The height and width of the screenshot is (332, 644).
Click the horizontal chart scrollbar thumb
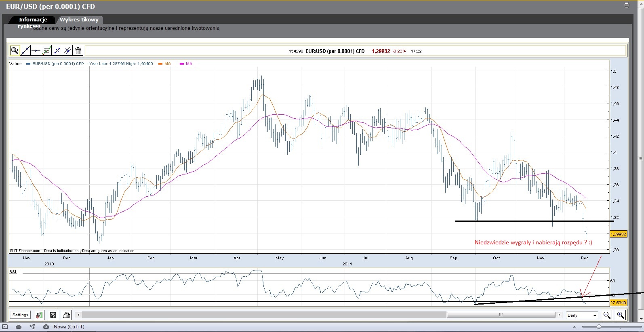(501, 315)
